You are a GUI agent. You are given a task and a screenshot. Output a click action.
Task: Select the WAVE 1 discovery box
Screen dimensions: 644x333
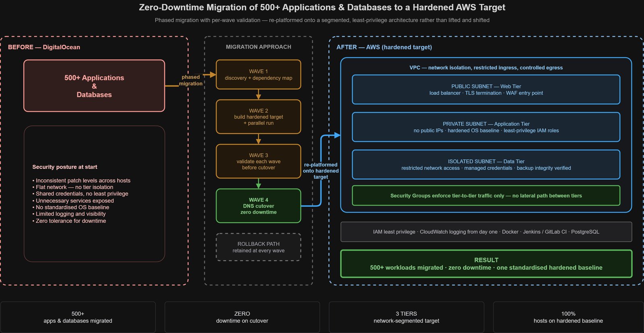click(x=258, y=74)
